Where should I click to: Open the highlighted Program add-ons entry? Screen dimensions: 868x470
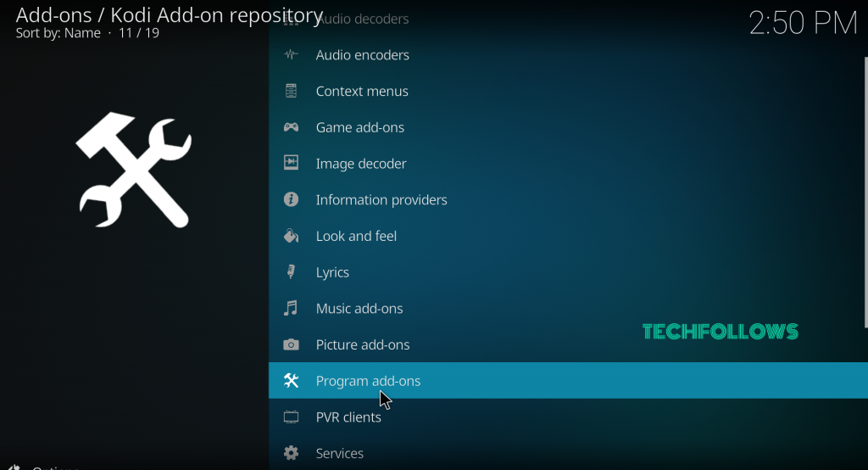(x=568, y=380)
